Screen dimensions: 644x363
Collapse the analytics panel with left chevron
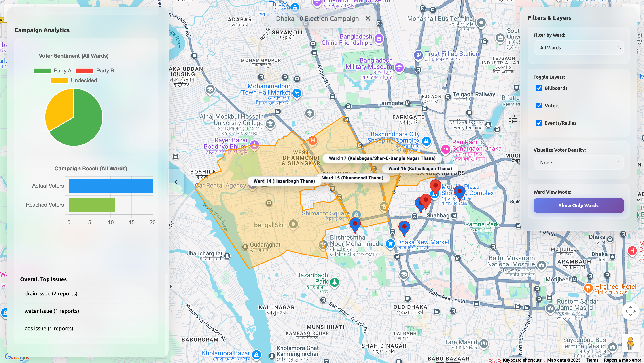point(176,182)
